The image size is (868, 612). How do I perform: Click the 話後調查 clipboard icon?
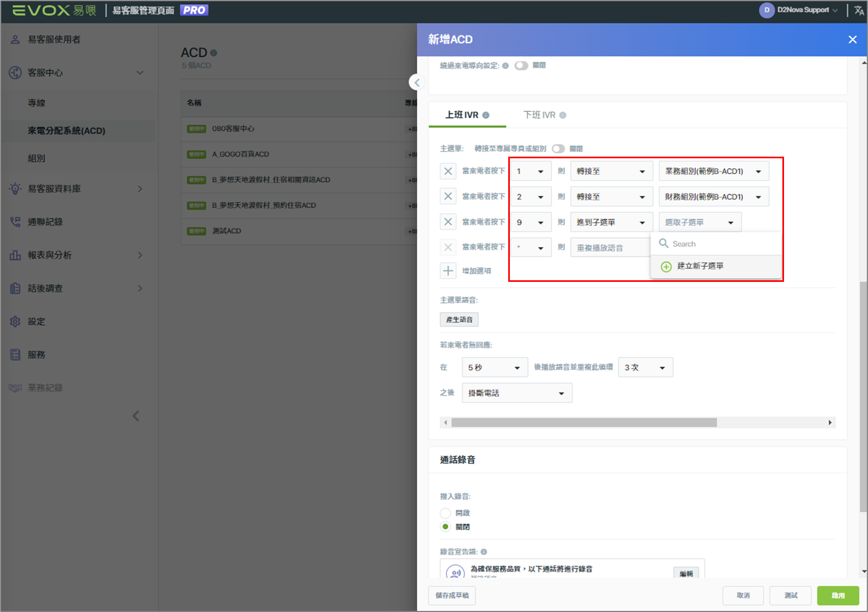15,288
